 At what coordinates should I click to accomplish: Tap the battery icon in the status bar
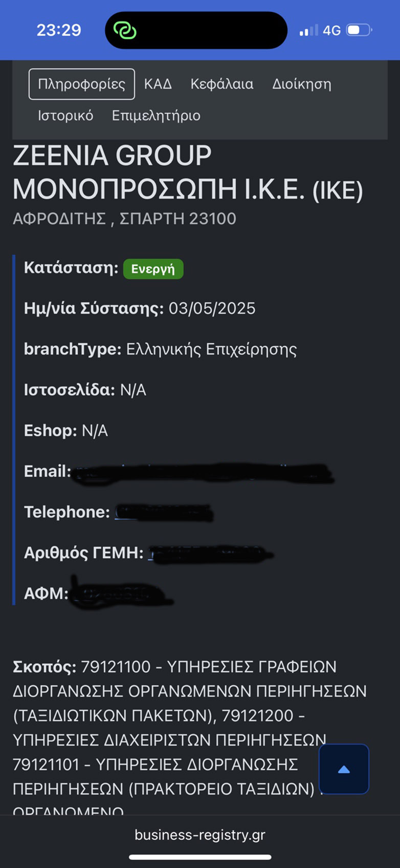[x=359, y=30]
